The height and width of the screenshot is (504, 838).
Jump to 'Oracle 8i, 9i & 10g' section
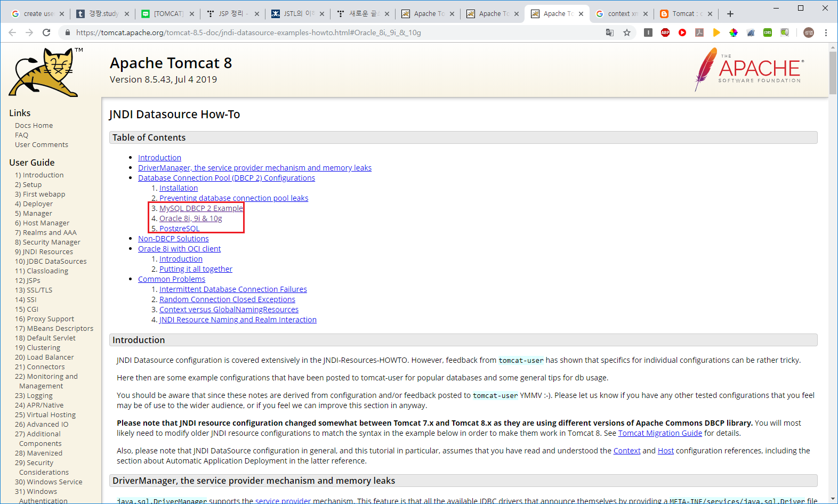click(x=191, y=218)
